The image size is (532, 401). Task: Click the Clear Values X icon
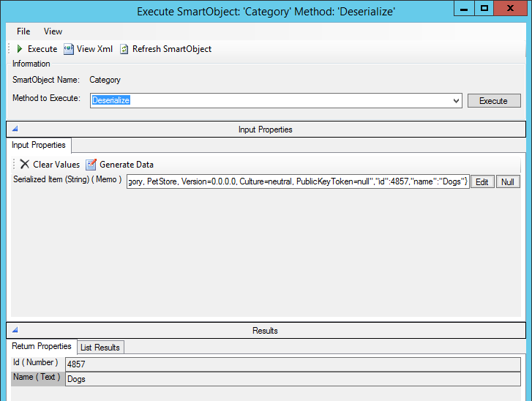pyautogui.click(x=25, y=165)
